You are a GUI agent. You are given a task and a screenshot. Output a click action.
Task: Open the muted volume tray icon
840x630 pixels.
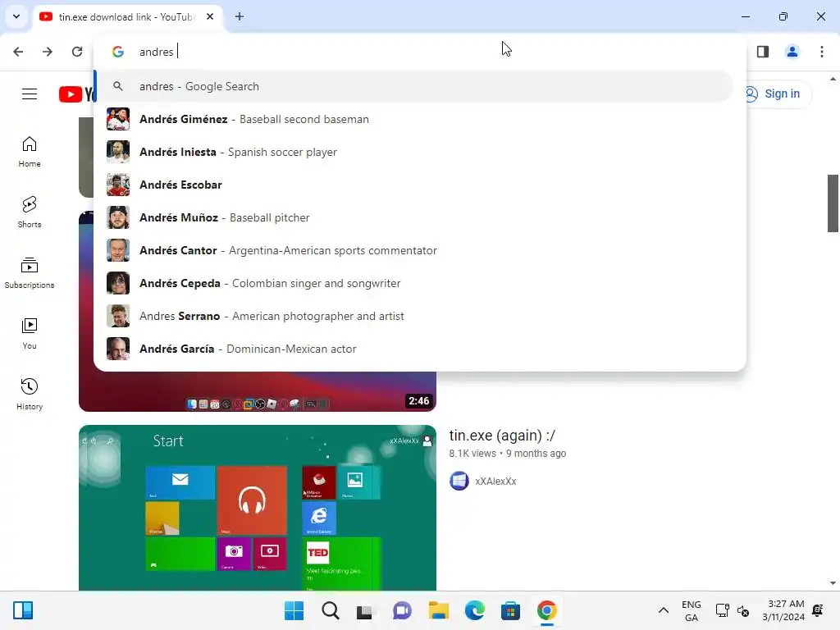[743, 610]
